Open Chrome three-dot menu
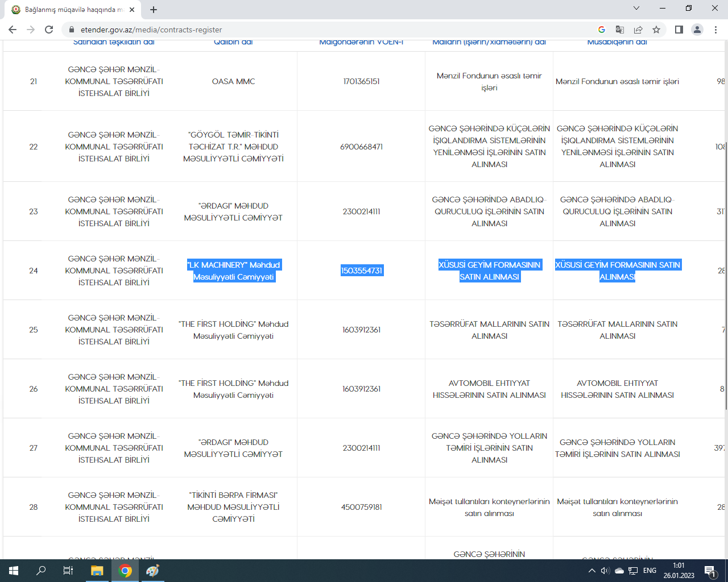Viewport: 728px width, 582px height. [x=715, y=30]
